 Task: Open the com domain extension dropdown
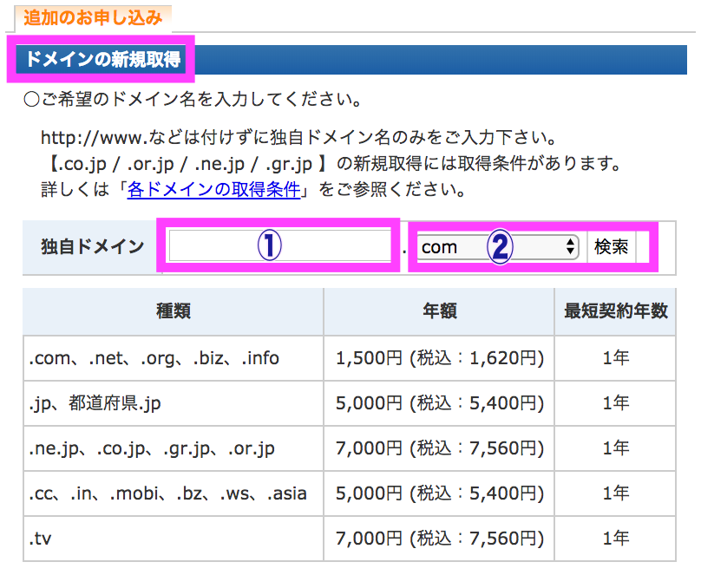(x=498, y=246)
